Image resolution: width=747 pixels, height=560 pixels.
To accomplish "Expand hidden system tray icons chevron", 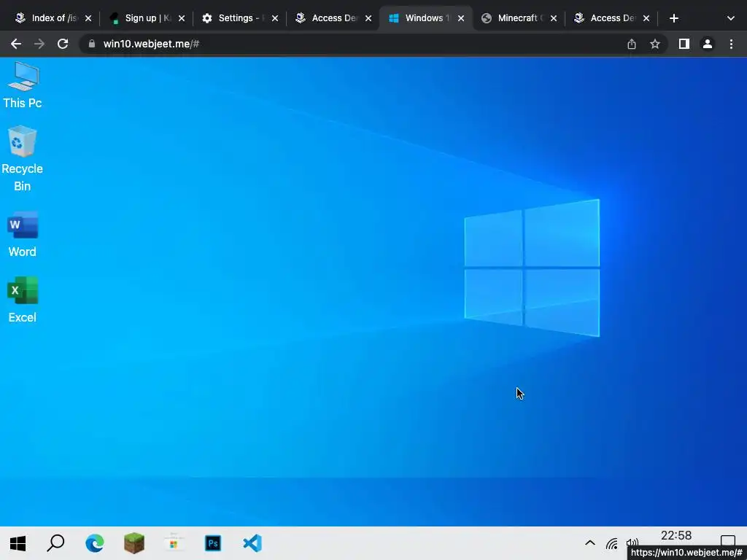I will point(589,542).
